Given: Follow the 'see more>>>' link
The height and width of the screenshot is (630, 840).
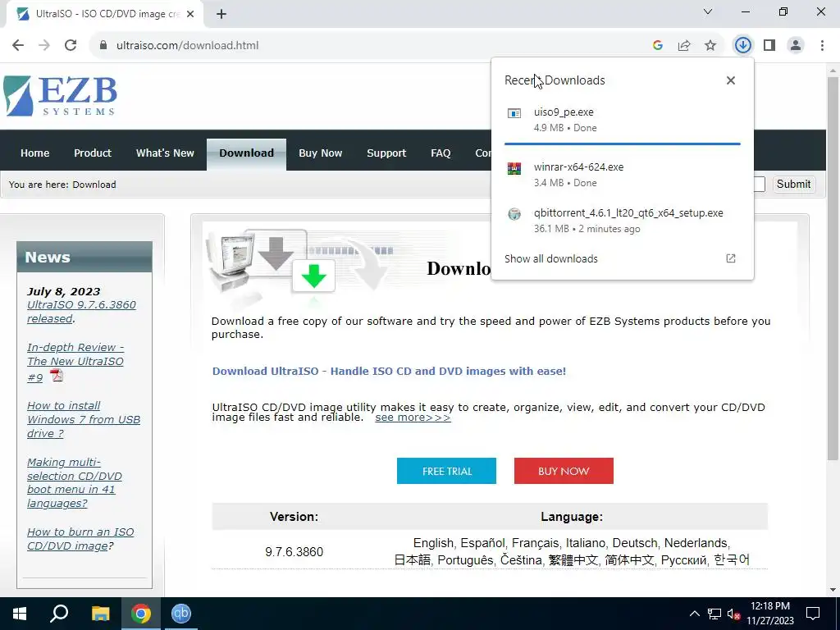Looking at the screenshot, I should (x=413, y=418).
